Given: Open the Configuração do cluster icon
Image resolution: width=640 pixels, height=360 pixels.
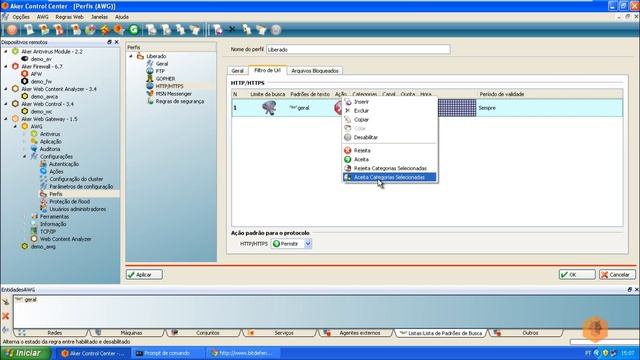Looking at the screenshot, I should (43, 179).
